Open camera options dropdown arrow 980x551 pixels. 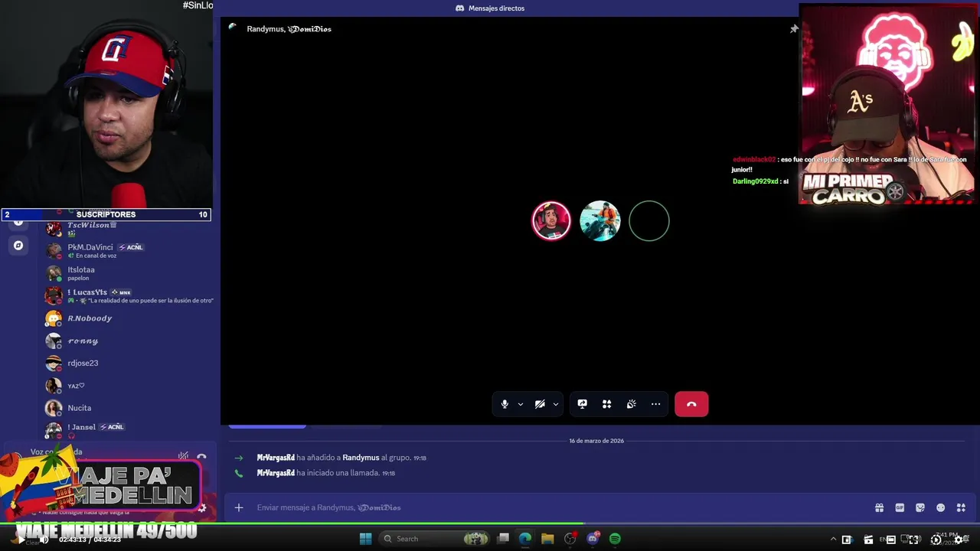tap(556, 404)
